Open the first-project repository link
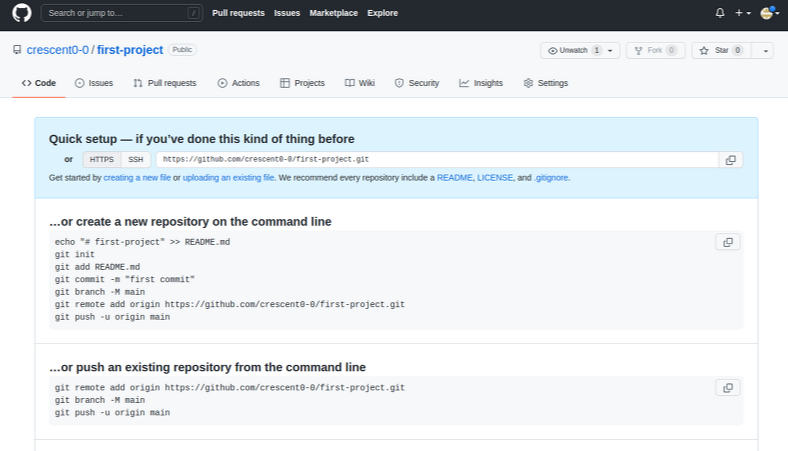This screenshot has width=788, height=451. point(130,50)
